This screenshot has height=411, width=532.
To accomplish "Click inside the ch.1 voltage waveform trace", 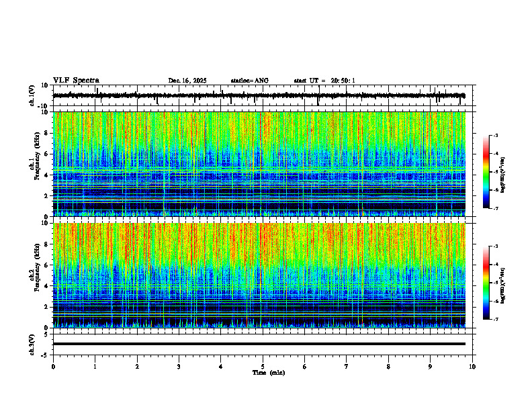I will 259,95.
